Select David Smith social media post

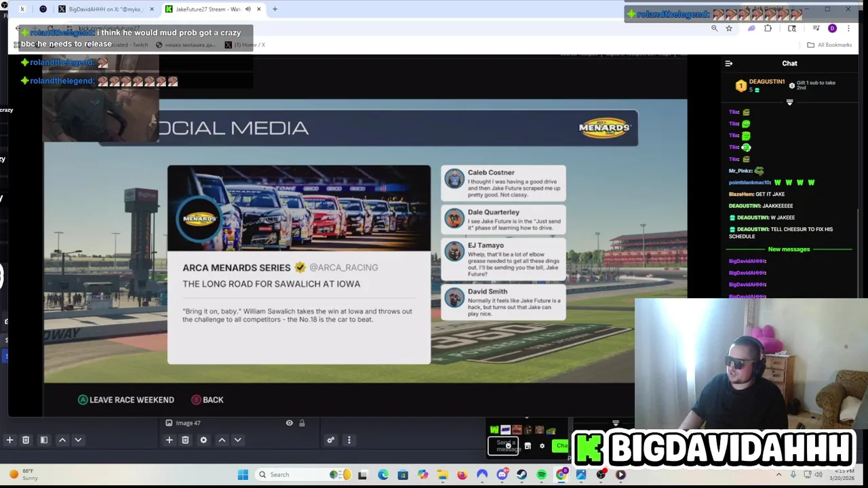point(503,303)
